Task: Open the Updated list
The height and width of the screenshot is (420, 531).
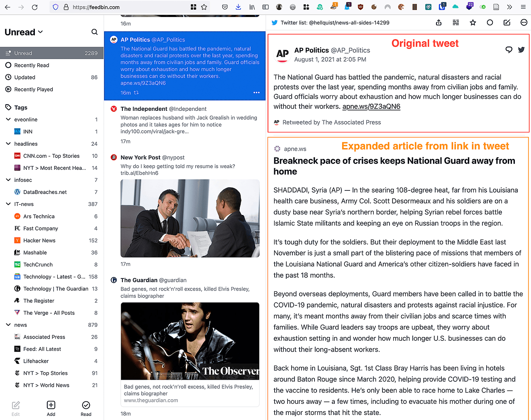Action: coord(52,77)
